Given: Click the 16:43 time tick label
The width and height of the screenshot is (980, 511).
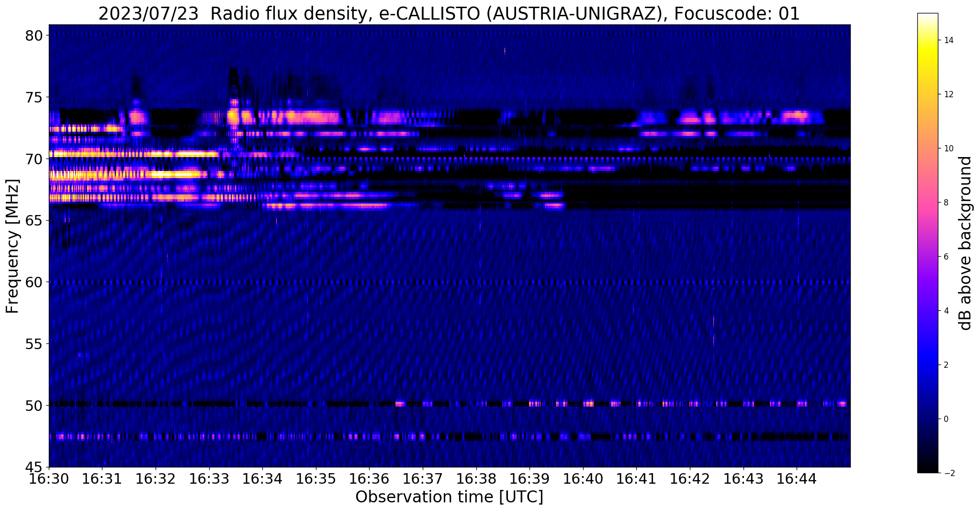Looking at the screenshot, I should click(743, 479).
